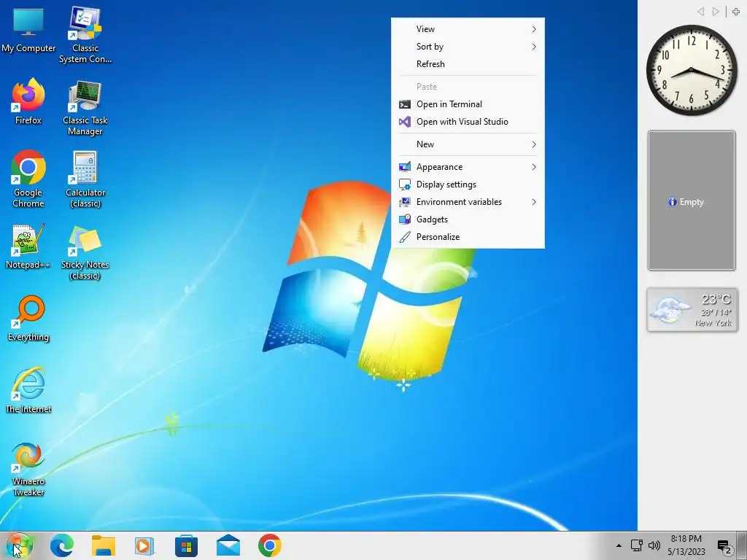Select the Calculator (classic) desktop shortcut
This screenshot has width=747, height=560.
pos(85,179)
